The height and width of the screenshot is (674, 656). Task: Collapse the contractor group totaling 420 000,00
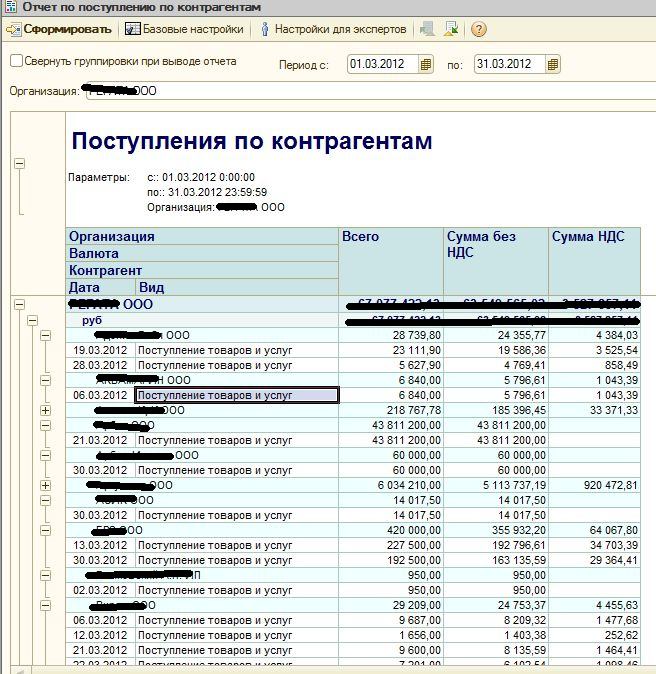click(46, 530)
